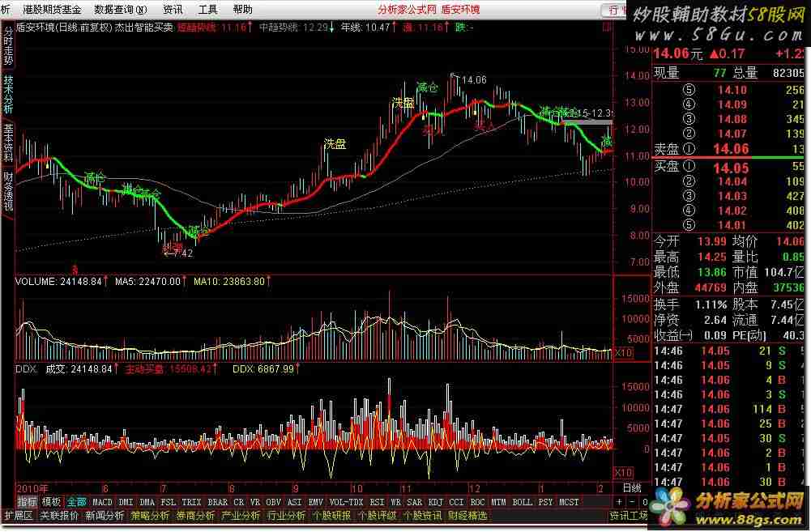Viewport: 811px width, 532px height.
Task: Select the KDJ indicator
Action: click(436, 502)
